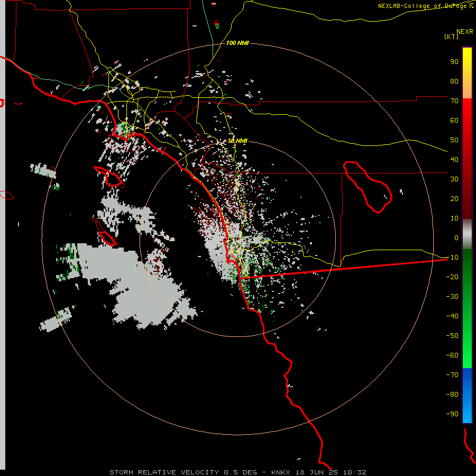The image size is (476, 476).
Task: Click the 60 value on velocity scale
Action: coord(454,121)
